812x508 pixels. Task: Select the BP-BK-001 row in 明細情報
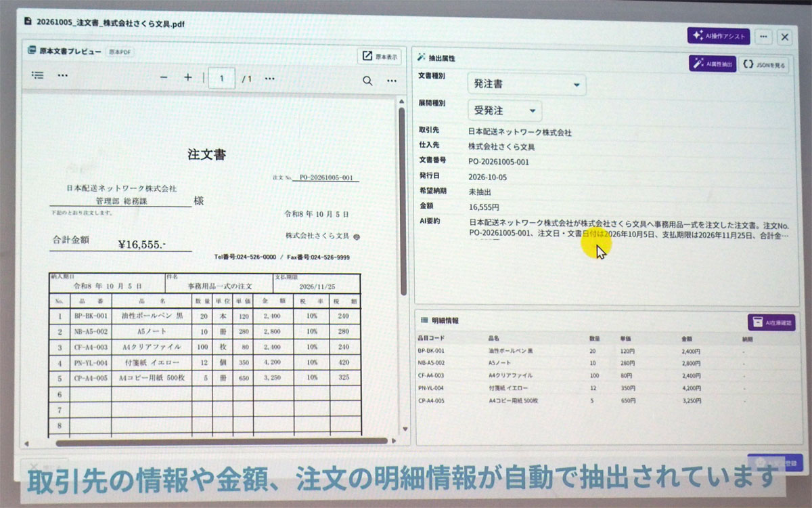[606, 350]
